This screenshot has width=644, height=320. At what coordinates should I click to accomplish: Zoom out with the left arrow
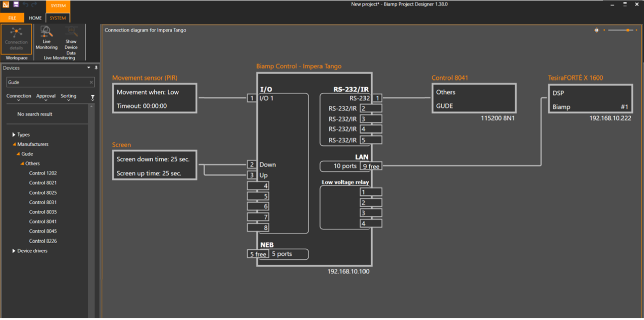[604, 30]
